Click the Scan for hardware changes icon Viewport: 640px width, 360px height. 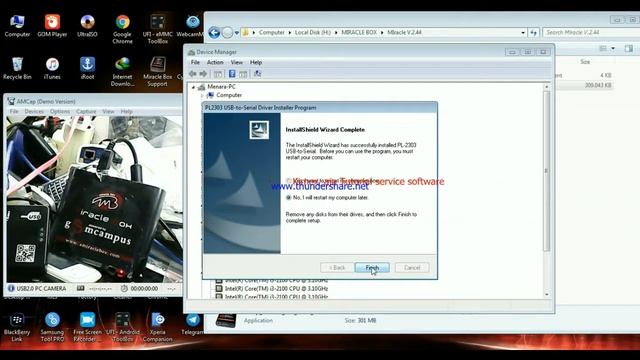pyautogui.click(x=258, y=74)
